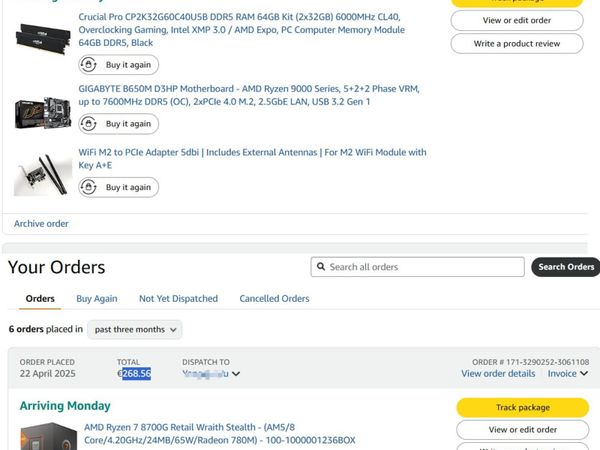Image resolution: width=600 pixels, height=450 pixels.
Task: Switch to the Not Yet Dispatched tab
Action: coord(178,298)
